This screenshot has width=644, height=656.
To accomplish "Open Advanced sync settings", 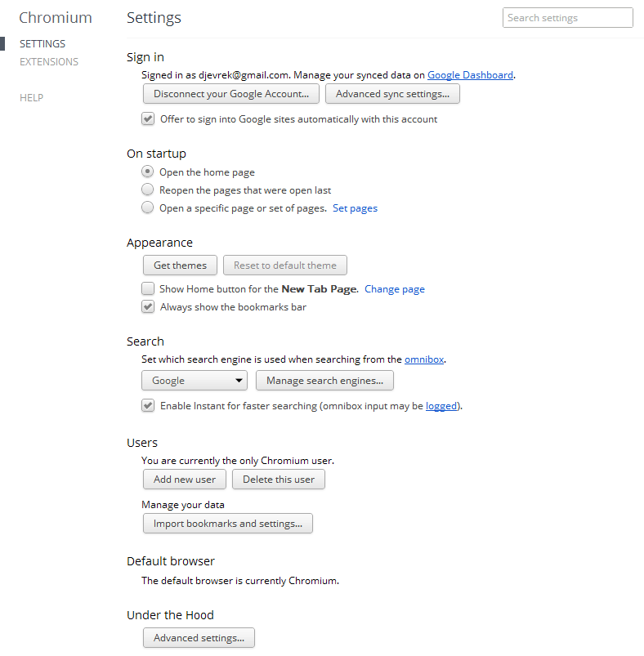I will 392,94.
